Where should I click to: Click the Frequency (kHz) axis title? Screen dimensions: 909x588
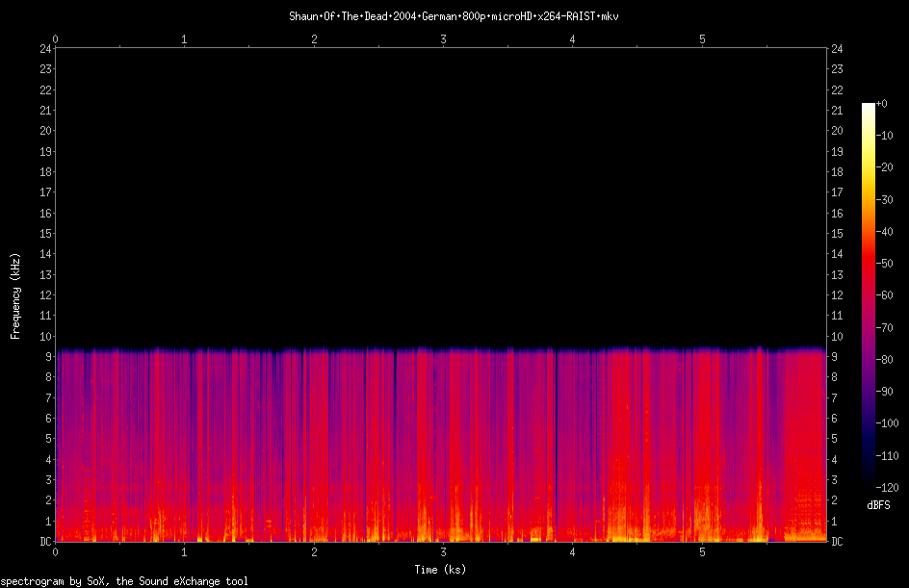coord(15,295)
